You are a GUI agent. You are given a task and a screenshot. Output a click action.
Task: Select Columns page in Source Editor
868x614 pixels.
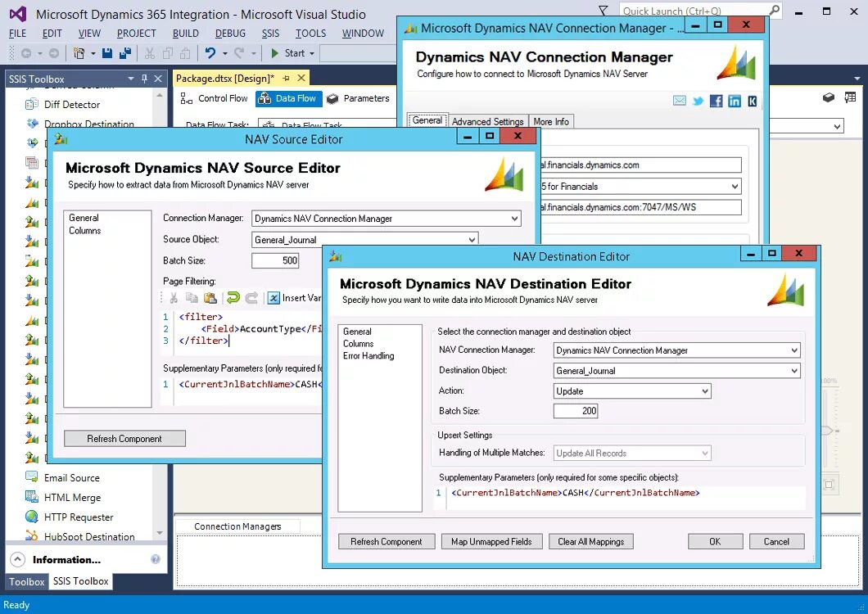pyautogui.click(x=84, y=230)
